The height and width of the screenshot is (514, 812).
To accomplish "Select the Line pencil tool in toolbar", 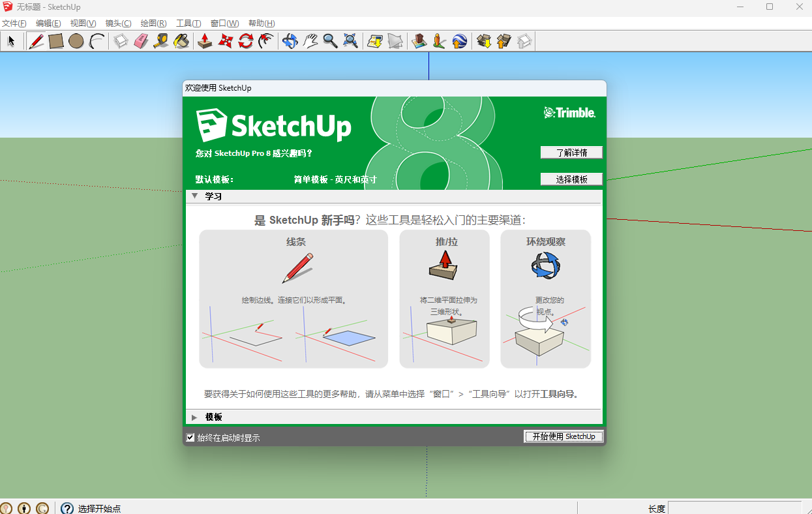I will coord(37,41).
